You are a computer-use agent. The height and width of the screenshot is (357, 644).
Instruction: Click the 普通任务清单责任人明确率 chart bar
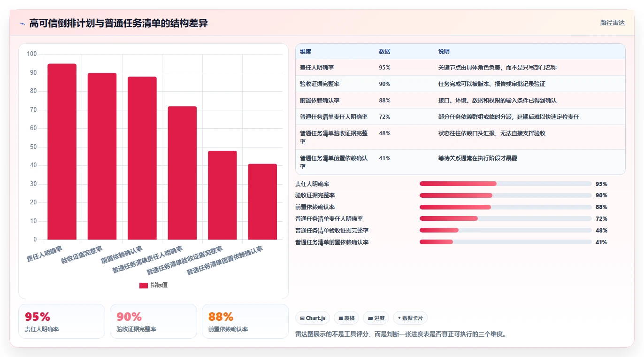(182, 173)
